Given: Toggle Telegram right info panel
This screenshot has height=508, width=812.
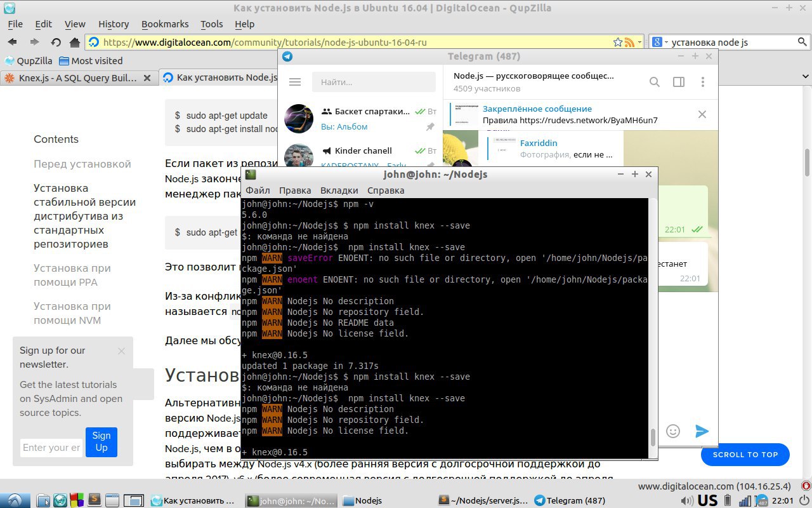Looking at the screenshot, I should [x=679, y=82].
